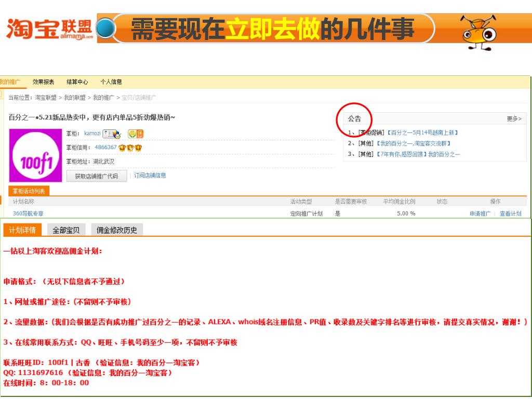Open the Wangwang chat icon beside kamozi
Image resolution: width=532 pixels, height=399 pixels.
[x=112, y=134]
